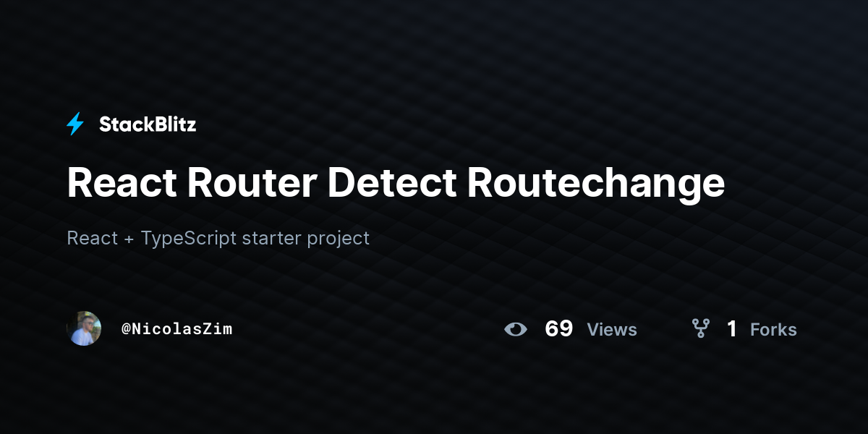Screen dimensions: 868x434
Task: Click the 1 fork count number
Action: tap(732, 329)
